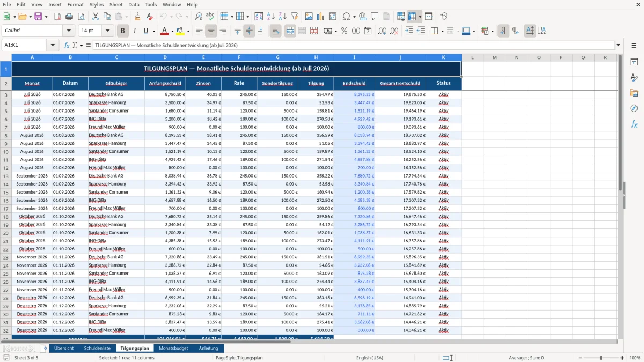
Task: Click the Add Decimal Place icon
Action: click(383, 31)
